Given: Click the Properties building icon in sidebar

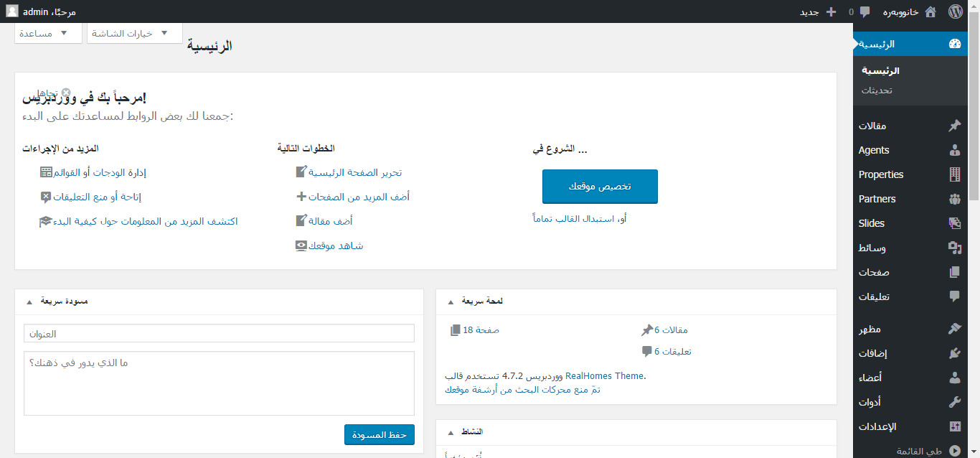Looking at the screenshot, I should pyautogui.click(x=954, y=174).
